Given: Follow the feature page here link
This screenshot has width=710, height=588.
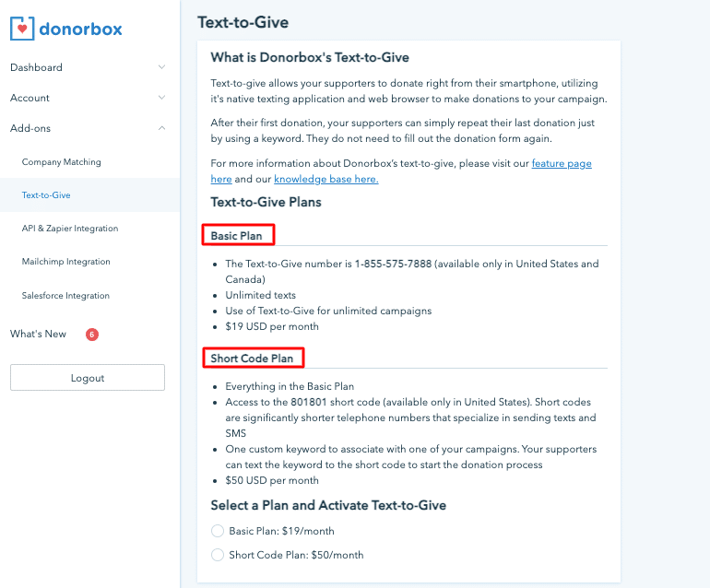Looking at the screenshot, I should pyautogui.click(x=561, y=164).
